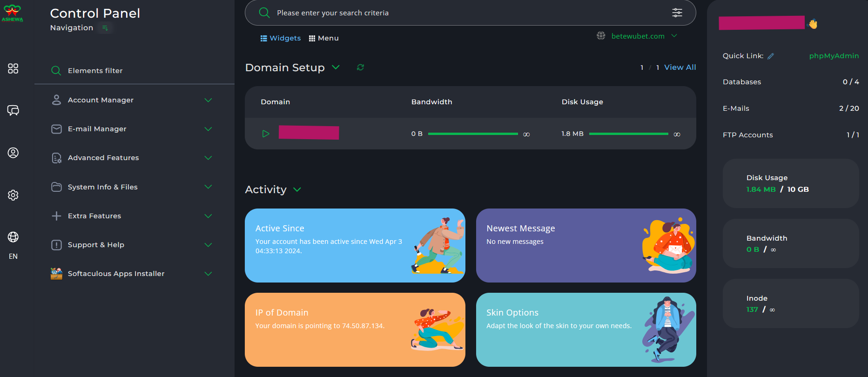Click the E-Mails 2 / 20 row
868x377 pixels.
pyautogui.click(x=791, y=108)
